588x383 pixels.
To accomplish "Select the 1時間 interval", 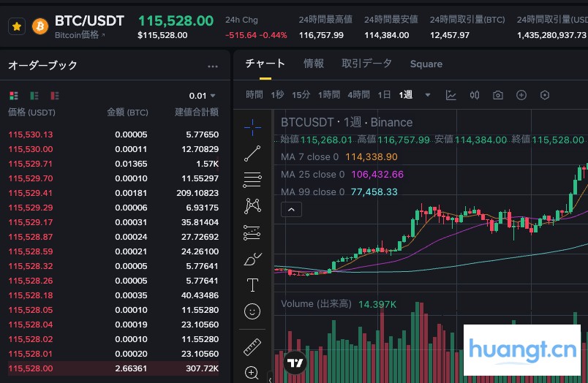I will [329, 95].
